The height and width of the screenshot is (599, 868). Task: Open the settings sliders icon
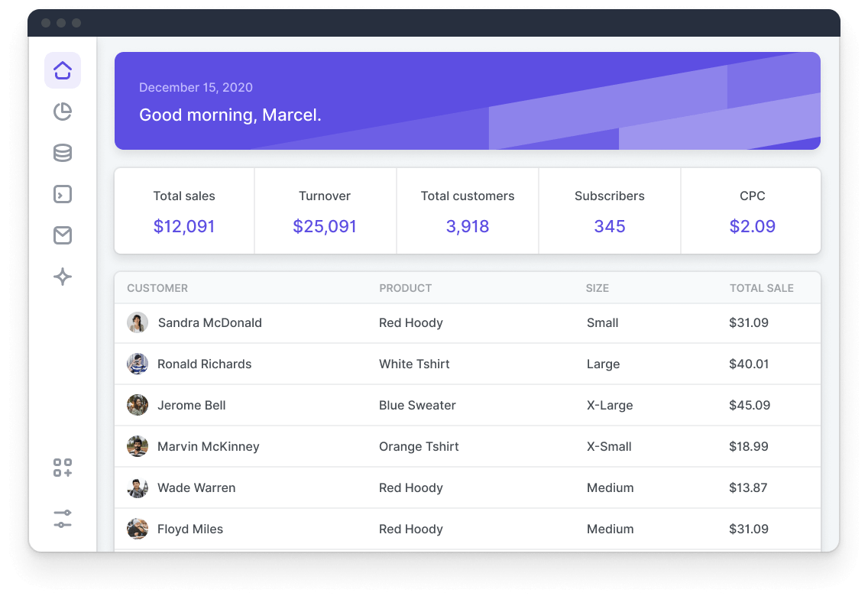click(x=63, y=520)
